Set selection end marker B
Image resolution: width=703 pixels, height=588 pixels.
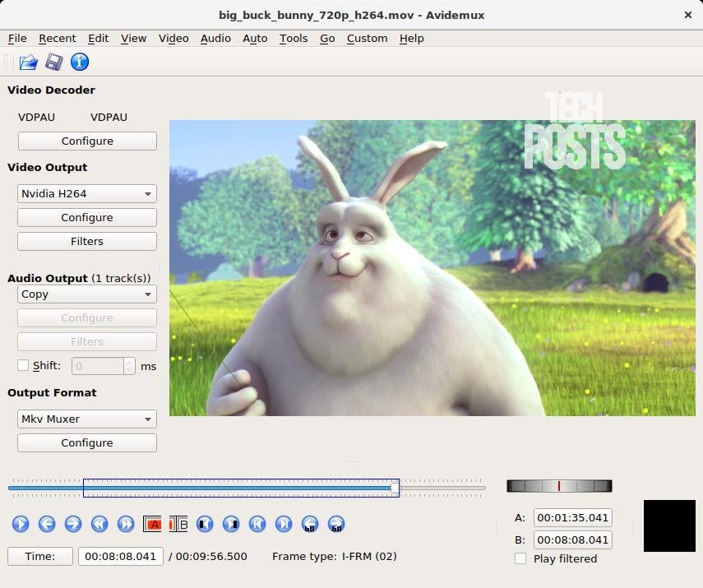[x=178, y=524]
